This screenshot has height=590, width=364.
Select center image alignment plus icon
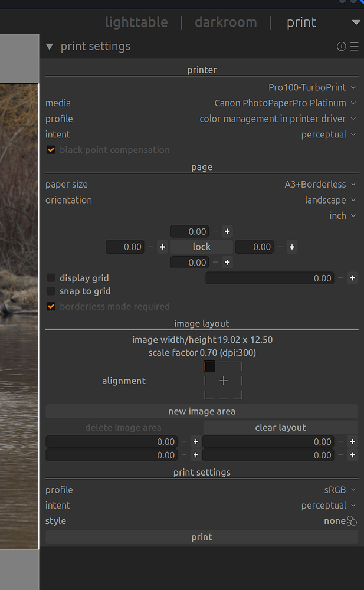pos(223,381)
